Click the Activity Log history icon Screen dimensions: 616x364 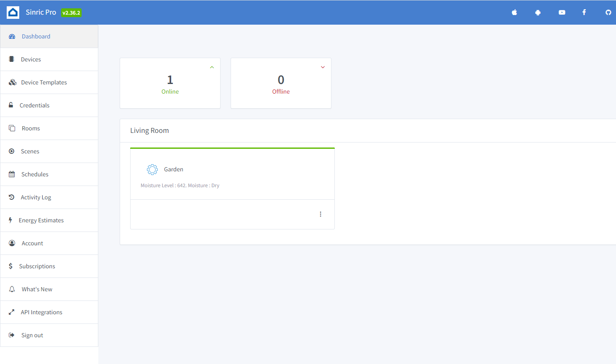[11, 197]
